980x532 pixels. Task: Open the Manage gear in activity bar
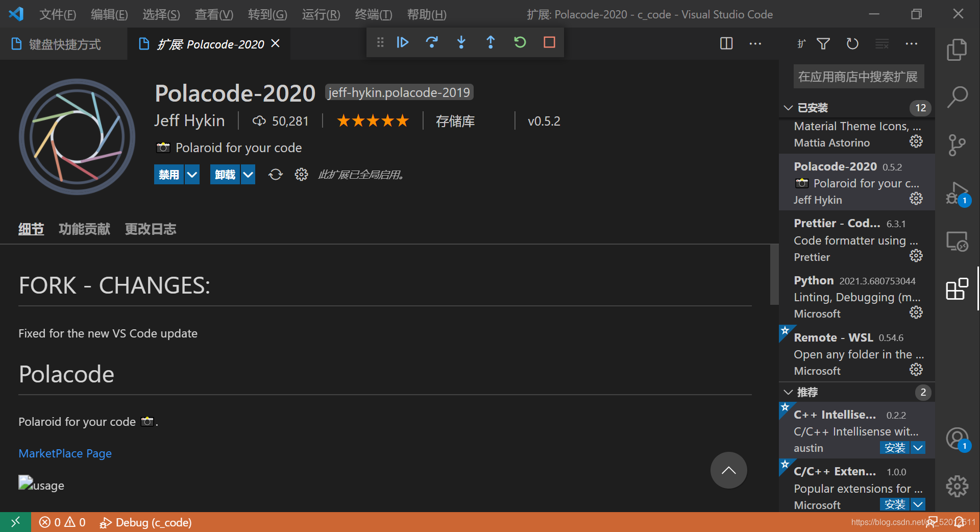[x=957, y=486]
